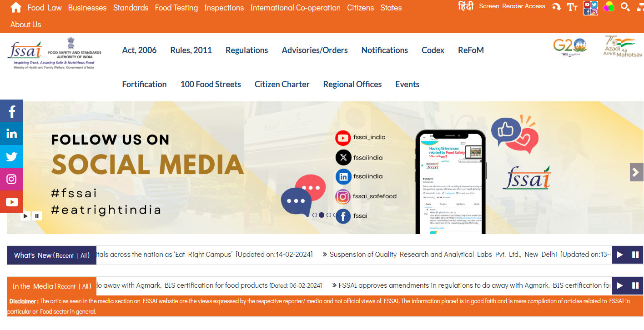The height and width of the screenshot is (330, 644).
Task: Click Recent in the In the Media bar
Action: point(66,286)
